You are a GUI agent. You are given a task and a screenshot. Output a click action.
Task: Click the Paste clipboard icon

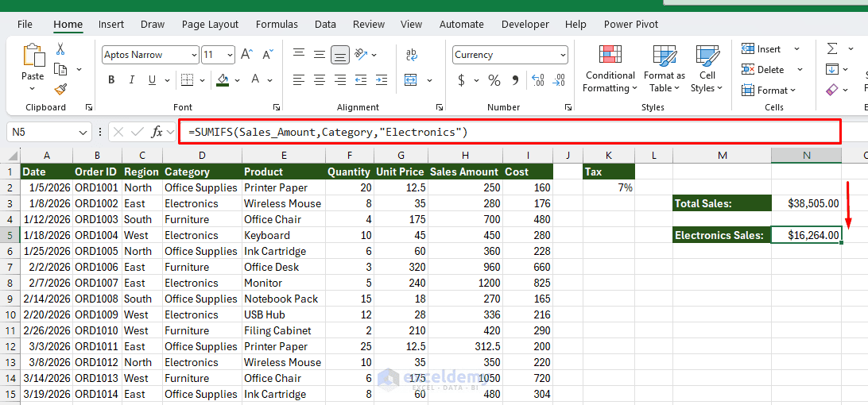pyautogui.click(x=33, y=56)
